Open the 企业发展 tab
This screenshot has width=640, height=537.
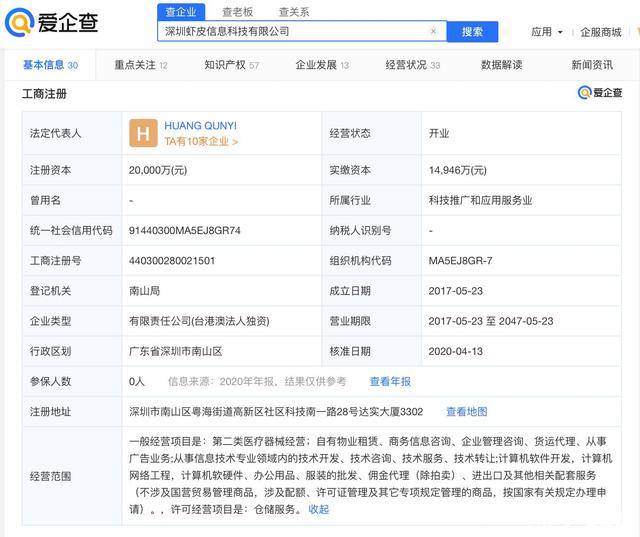322,65
